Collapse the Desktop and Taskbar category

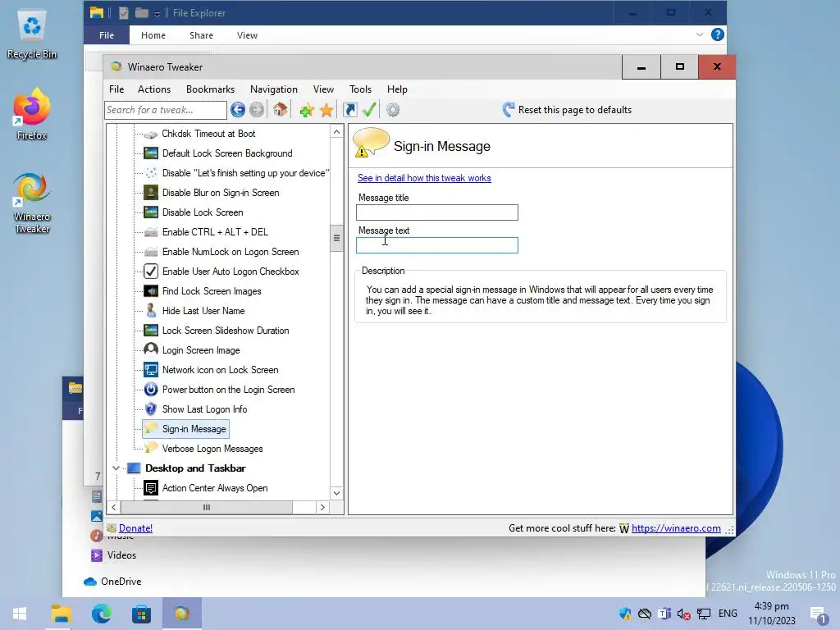[116, 468]
